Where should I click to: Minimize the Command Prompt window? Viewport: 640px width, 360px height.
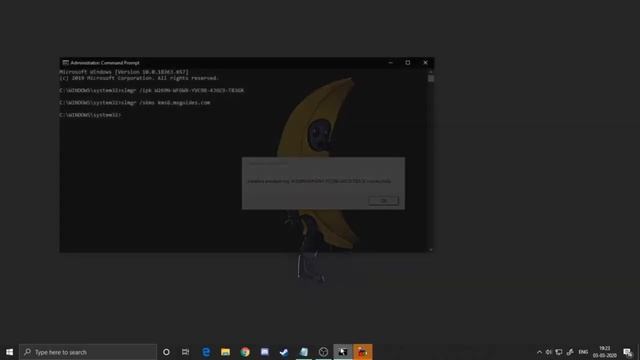point(390,62)
